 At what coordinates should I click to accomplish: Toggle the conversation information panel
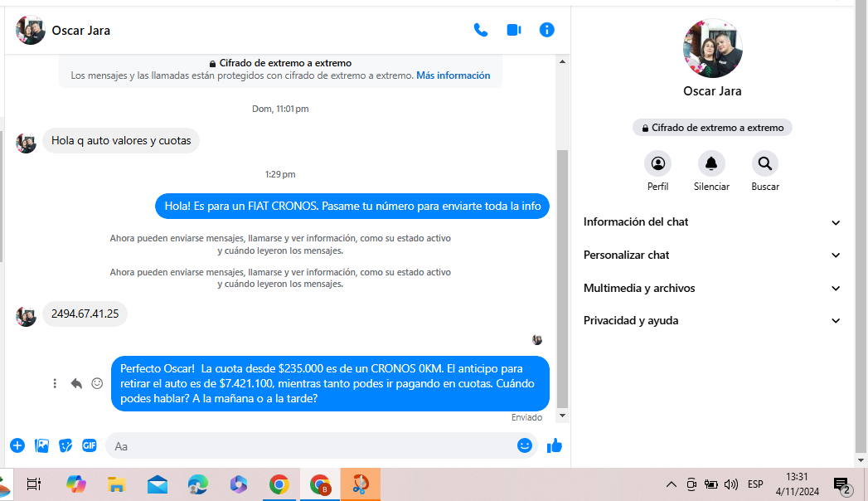coord(546,30)
